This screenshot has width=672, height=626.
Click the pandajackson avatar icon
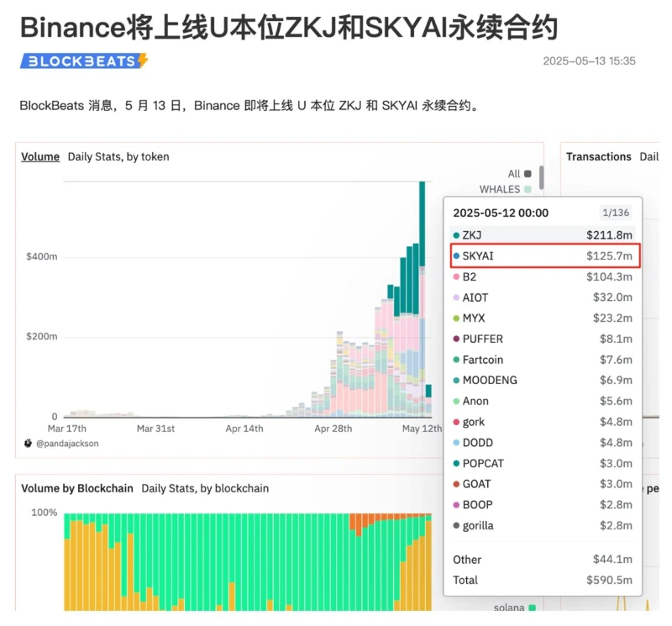click(x=28, y=442)
